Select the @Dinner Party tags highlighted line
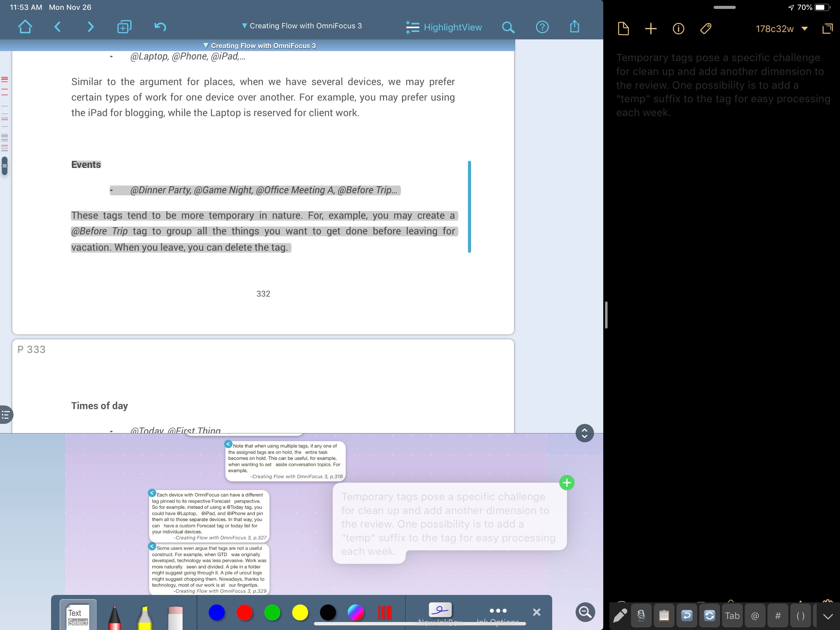 [255, 190]
